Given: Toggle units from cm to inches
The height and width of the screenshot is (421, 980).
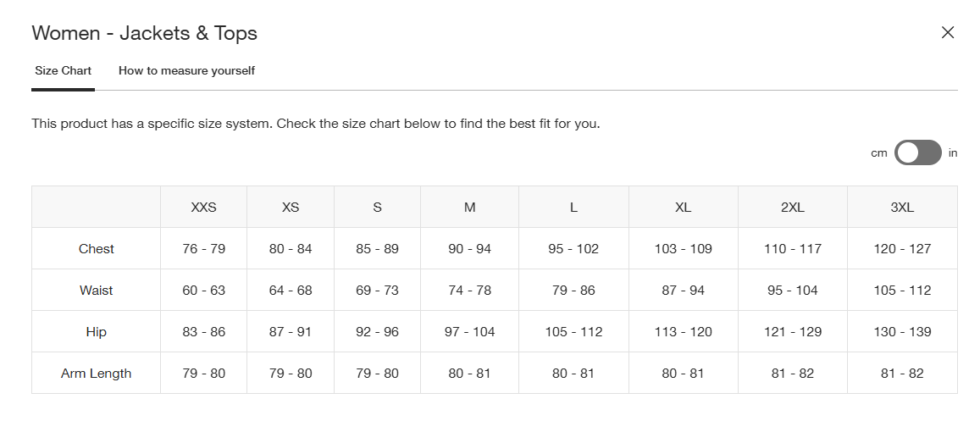Looking at the screenshot, I should pyautogui.click(x=918, y=152).
